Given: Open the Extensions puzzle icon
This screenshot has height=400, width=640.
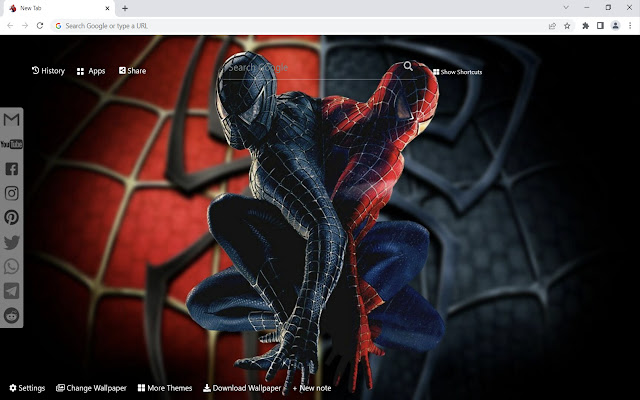Looking at the screenshot, I should pyautogui.click(x=585, y=26).
